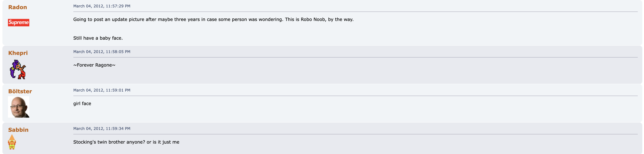Open Radon's user profile name link
Image resolution: width=644 pixels, height=154 pixels.
click(x=17, y=7)
